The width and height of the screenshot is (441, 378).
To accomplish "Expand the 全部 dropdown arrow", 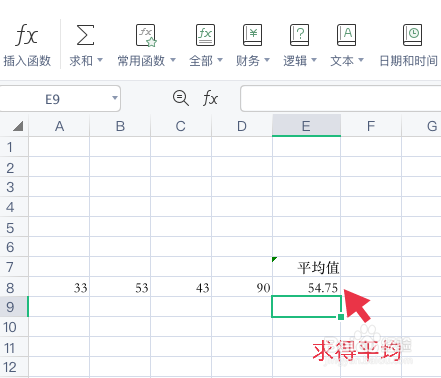I will click(x=220, y=61).
